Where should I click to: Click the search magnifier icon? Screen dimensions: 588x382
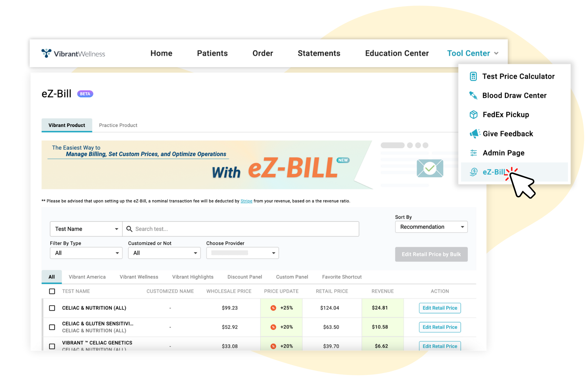pos(129,229)
